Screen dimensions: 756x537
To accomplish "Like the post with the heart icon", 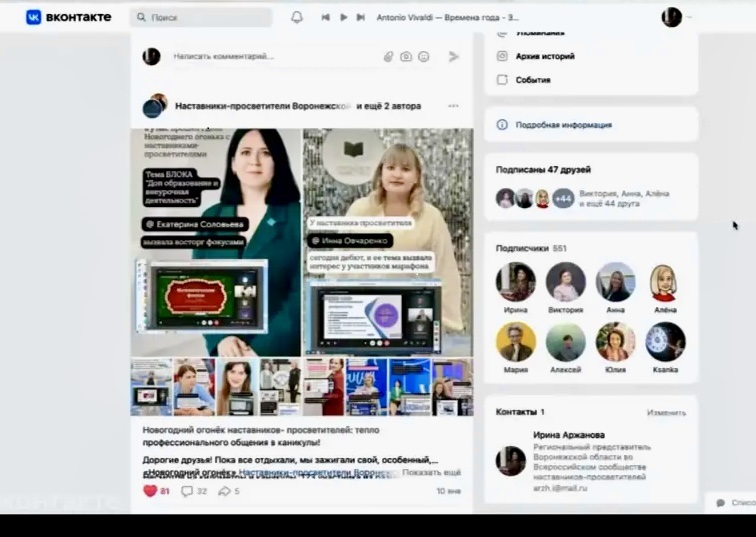I will [x=151, y=491].
